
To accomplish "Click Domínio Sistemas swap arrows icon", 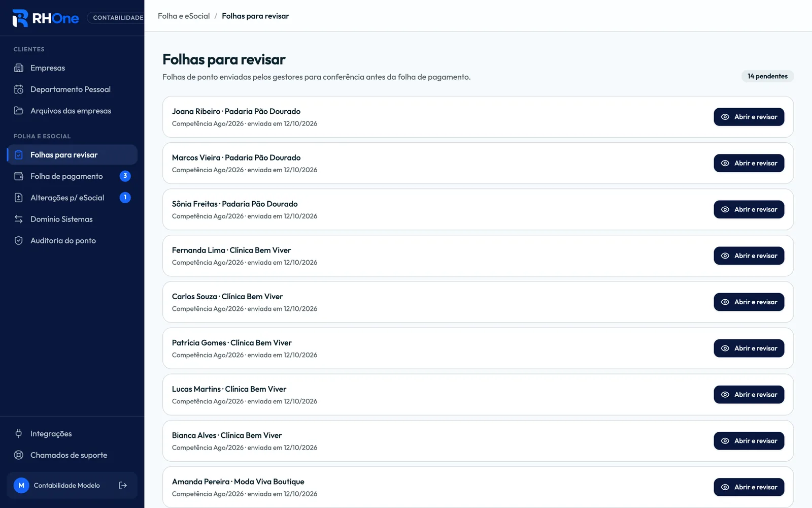I will pos(19,219).
